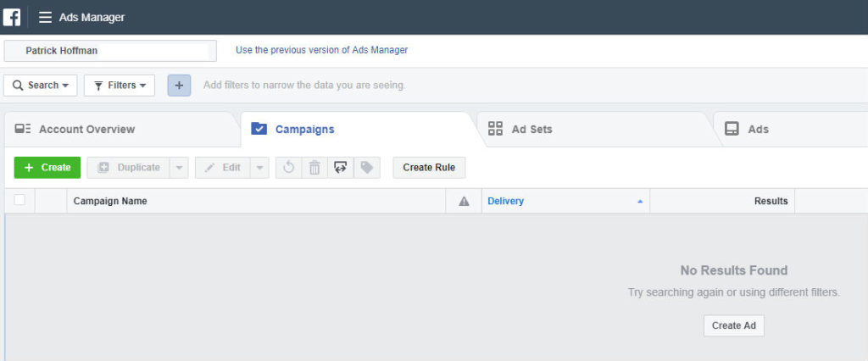
Task: Open the Search dropdown
Action: (x=41, y=86)
